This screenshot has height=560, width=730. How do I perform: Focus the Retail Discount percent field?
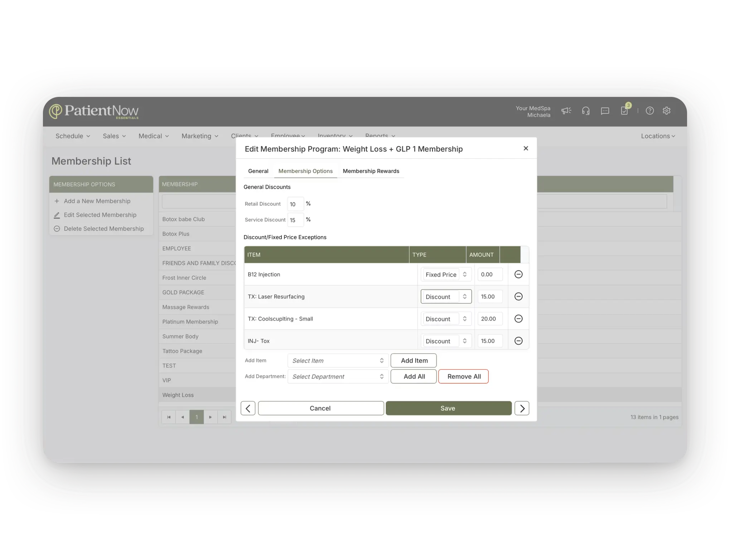click(x=295, y=204)
